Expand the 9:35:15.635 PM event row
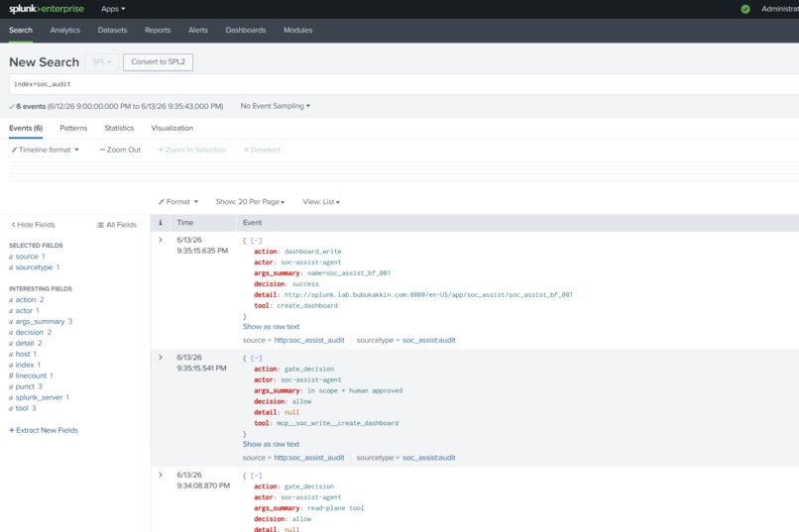Viewport: 799px width, 532px height. [161, 240]
